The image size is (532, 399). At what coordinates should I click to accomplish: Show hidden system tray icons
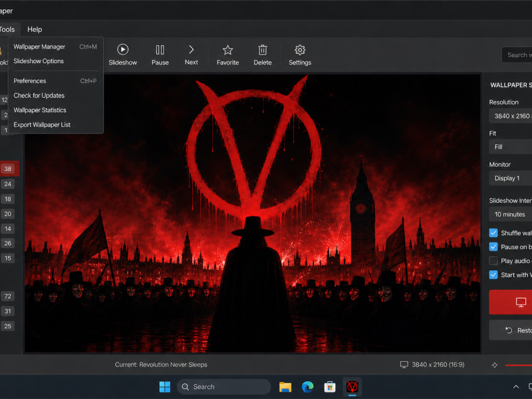pyautogui.click(x=516, y=387)
